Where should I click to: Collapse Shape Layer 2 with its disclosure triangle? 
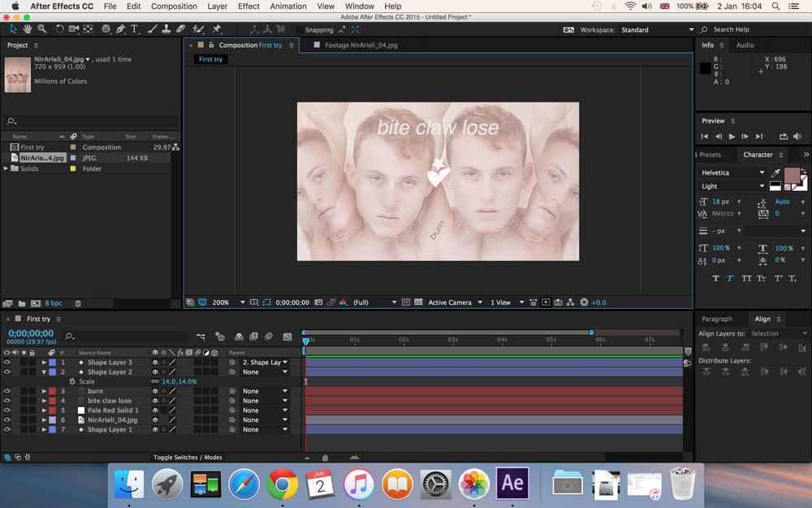click(45, 371)
